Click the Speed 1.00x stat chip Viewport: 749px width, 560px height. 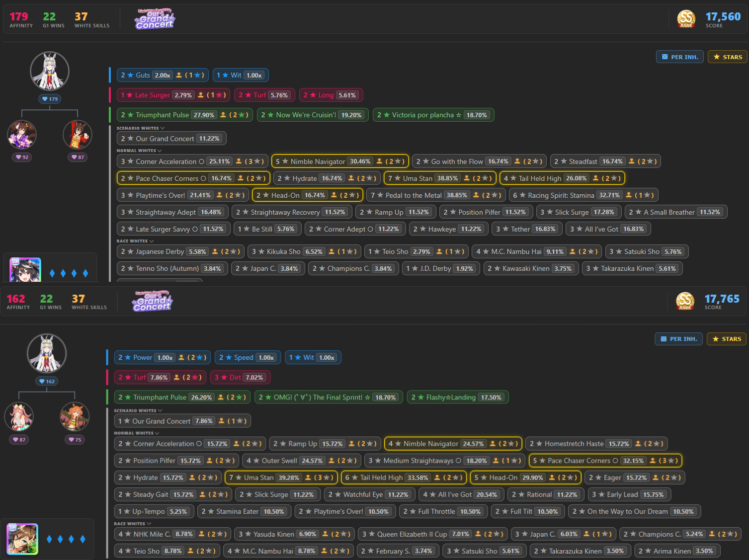248,357
